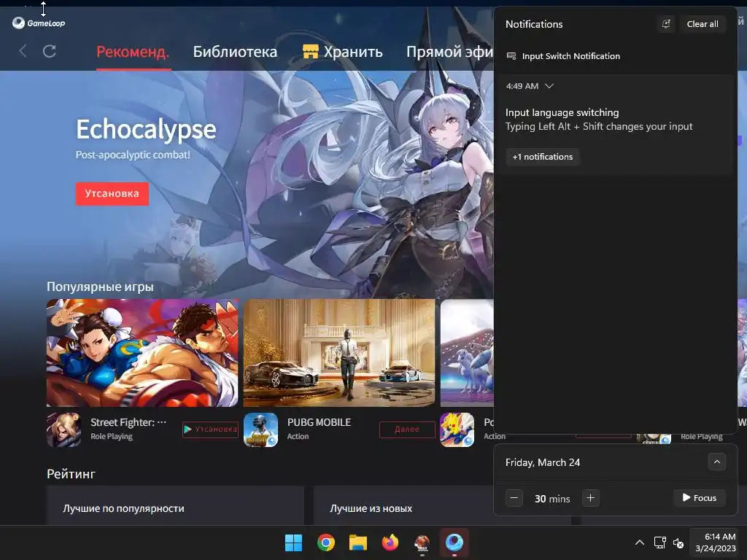Open the PUBG MOBILE banner thumbnail
The width and height of the screenshot is (747, 560).
(x=339, y=353)
